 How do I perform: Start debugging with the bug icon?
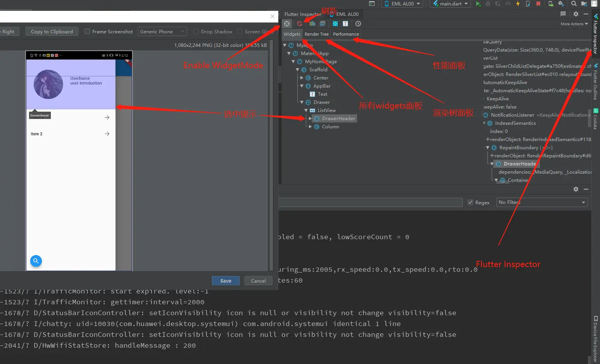[x=488, y=4]
